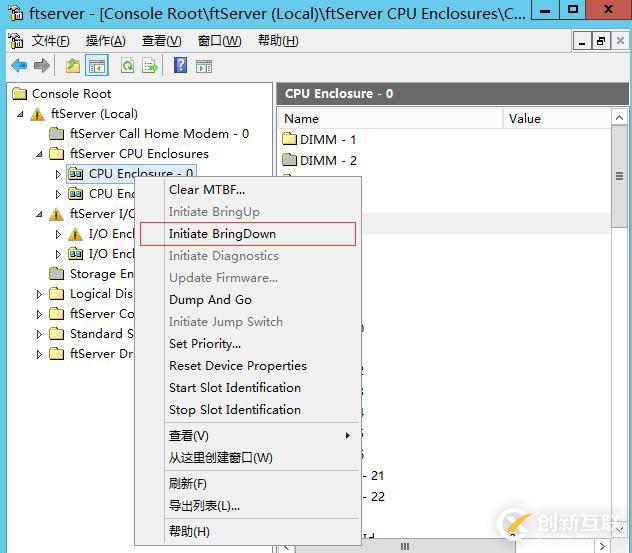Expand the second CPU Enclosure node
The width and height of the screenshot is (632, 553).
58,194
